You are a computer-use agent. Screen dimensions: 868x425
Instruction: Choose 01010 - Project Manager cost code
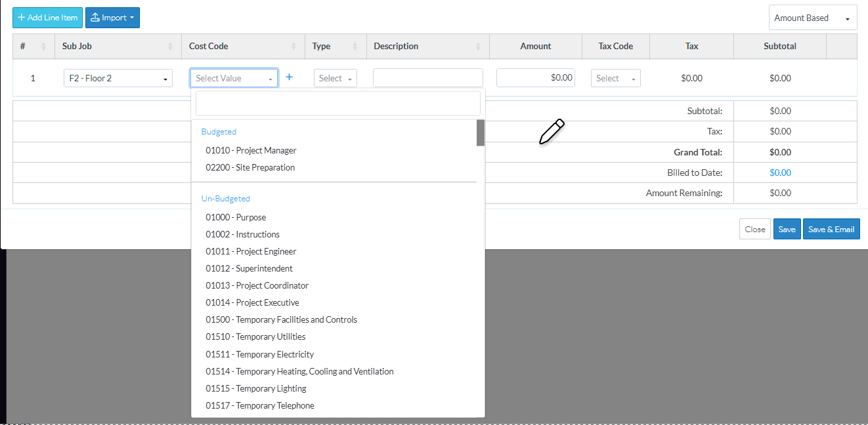pos(251,150)
